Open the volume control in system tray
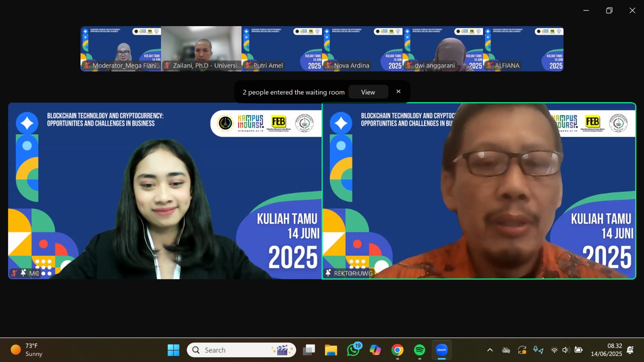This screenshot has width=644, height=362. tap(566, 350)
